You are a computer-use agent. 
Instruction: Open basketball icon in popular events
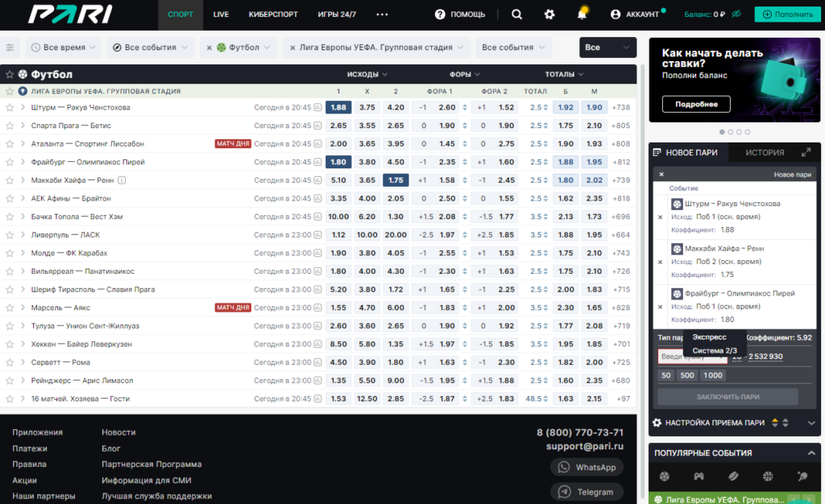coord(768,476)
